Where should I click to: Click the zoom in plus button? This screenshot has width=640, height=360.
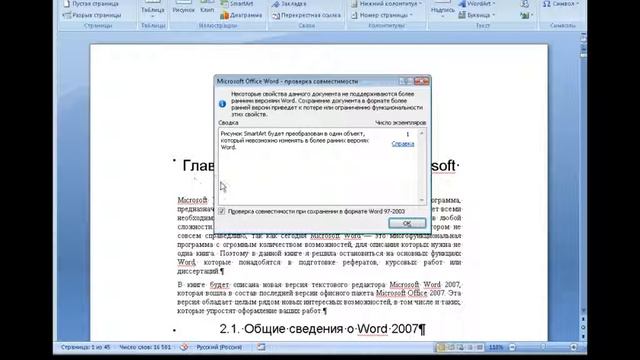pos(573,347)
